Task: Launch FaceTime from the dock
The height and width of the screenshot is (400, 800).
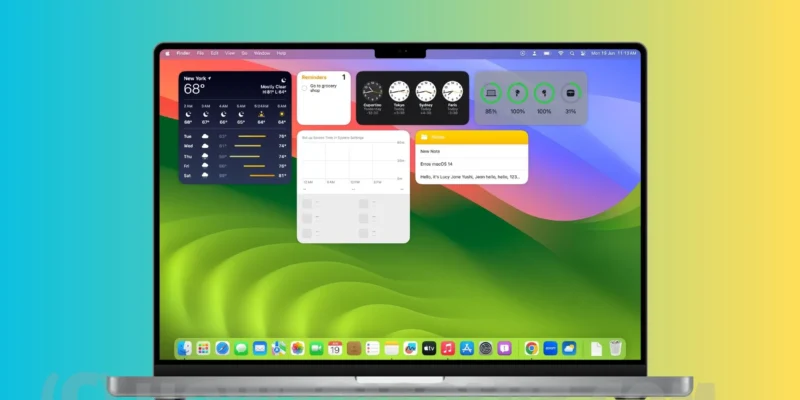Action: [x=316, y=348]
